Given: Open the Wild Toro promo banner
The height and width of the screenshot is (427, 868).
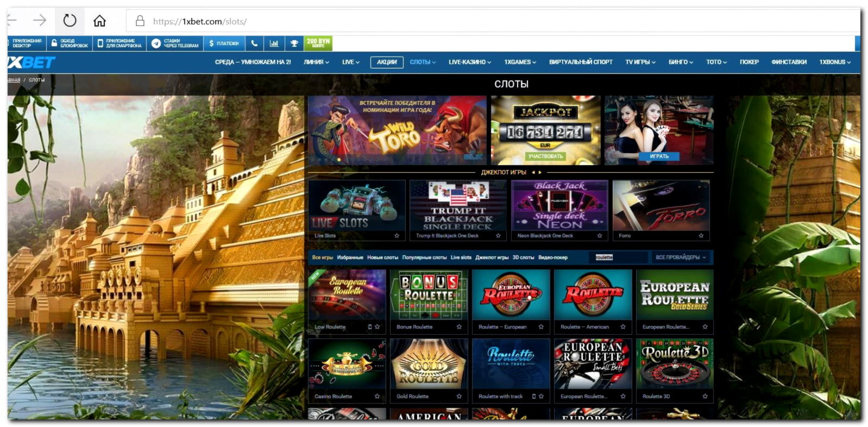Looking at the screenshot, I should click(397, 130).
